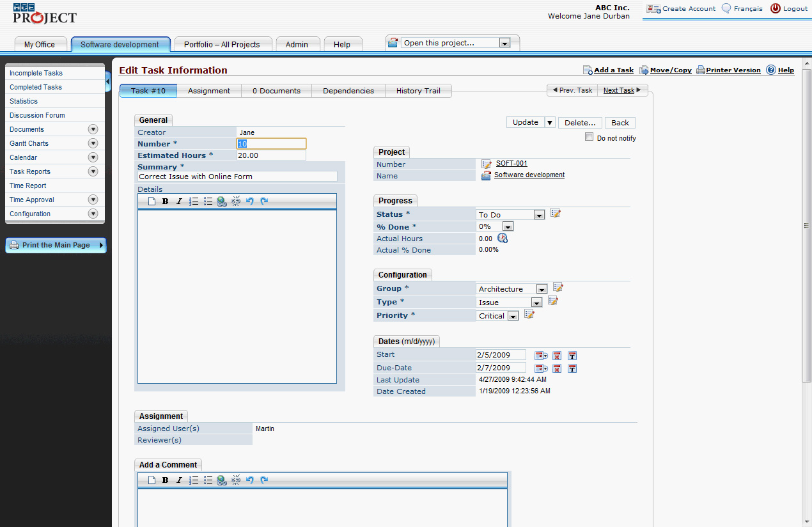
Task: Click the Back button
Action: [620, 123]
